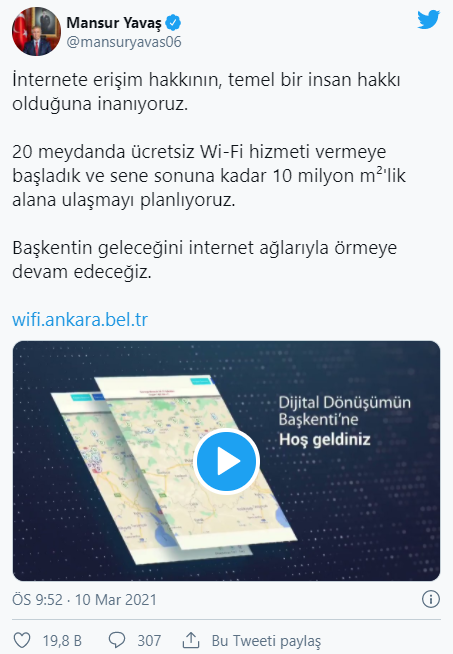Open the 307 replies count
The image size is (453, 654).
pos(149,641)
